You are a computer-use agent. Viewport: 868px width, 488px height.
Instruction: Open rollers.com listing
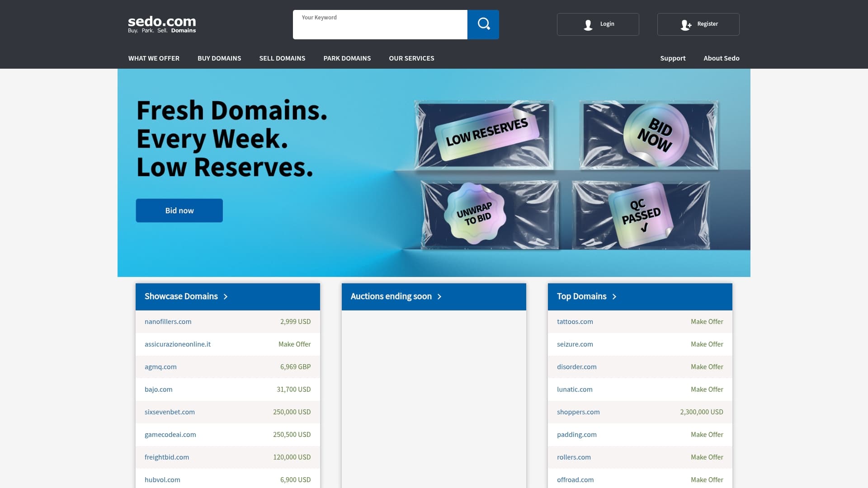tap(574, 457)
